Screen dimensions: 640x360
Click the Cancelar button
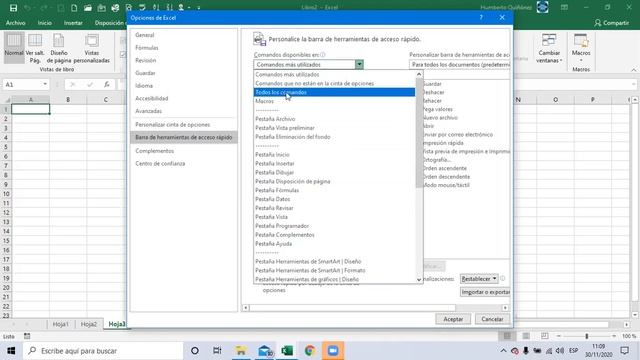pos(492,319)
